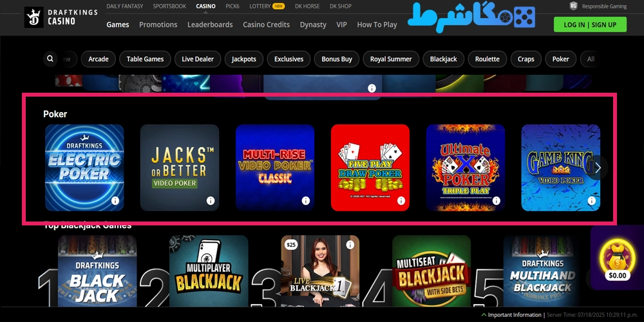Image resolution: width=644 pixels, height=322 pixels.
Task: Expand the Important Information caret
Action: click(x=484, y=315)
